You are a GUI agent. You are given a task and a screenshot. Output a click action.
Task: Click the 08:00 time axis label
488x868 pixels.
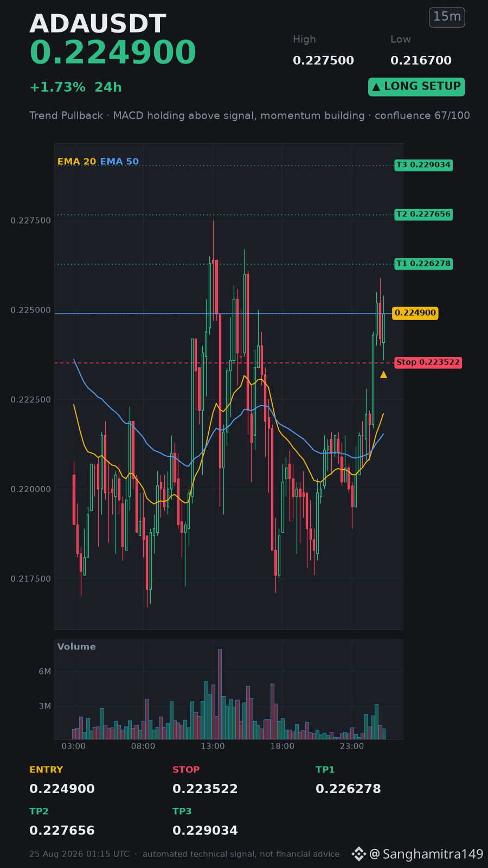[x=143, y=746]
